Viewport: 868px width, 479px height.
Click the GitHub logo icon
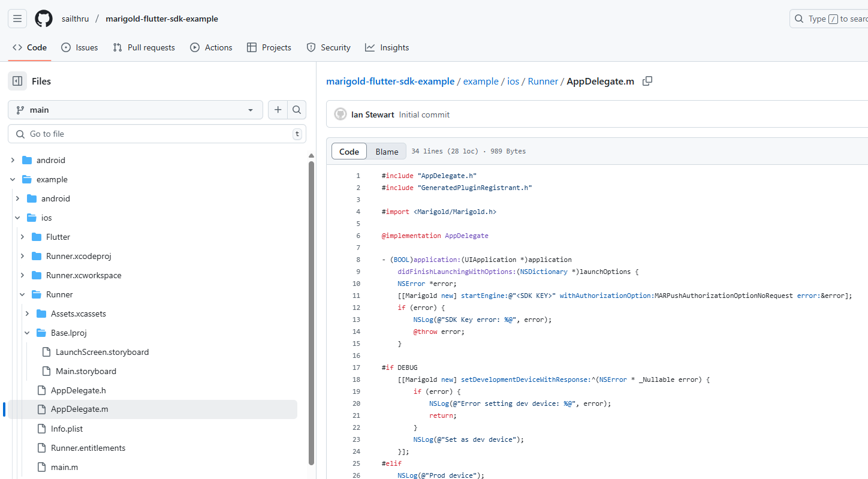[x=44, y=19]
